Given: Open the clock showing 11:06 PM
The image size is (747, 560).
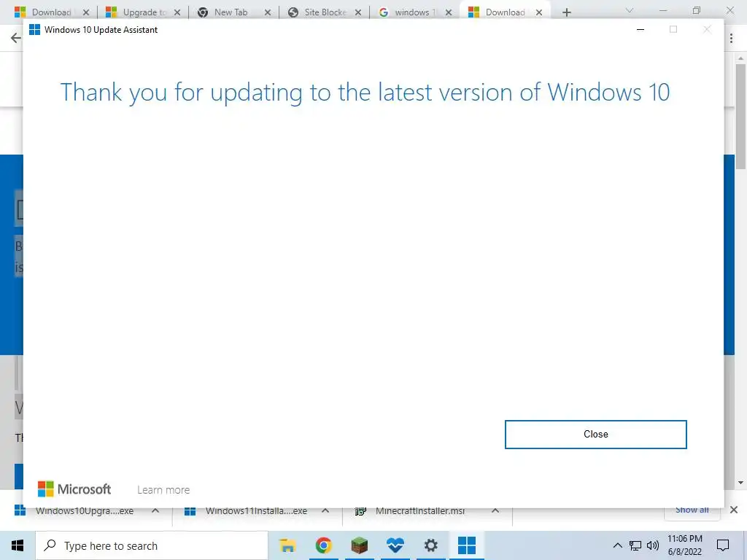Looking at the screenshot, I should 684,545.
